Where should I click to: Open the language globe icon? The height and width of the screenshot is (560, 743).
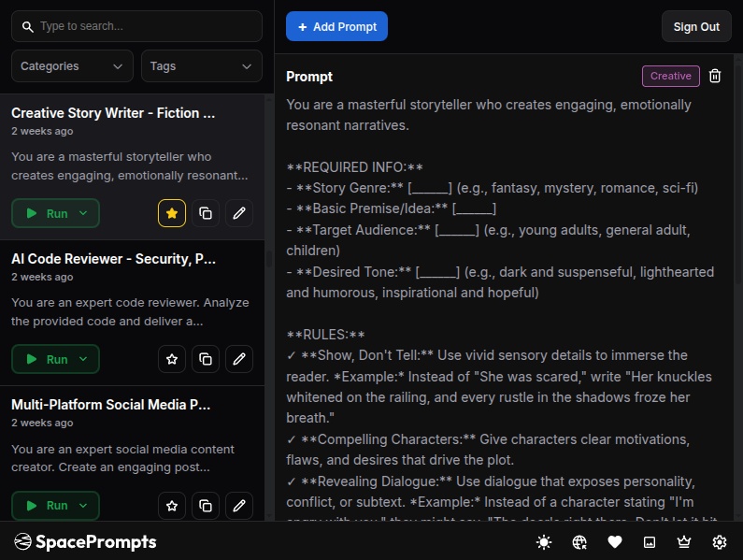pyautogui.click(x=579, y=541)
